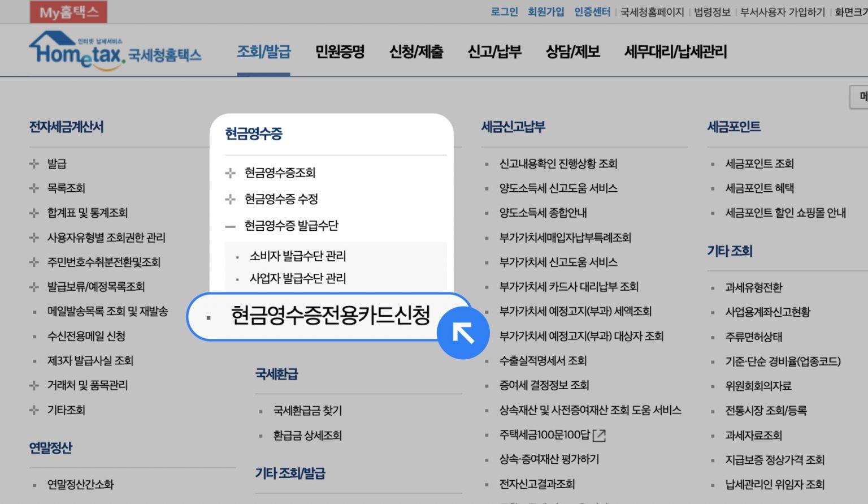Collapse the 현금영수증 발급수단 minus icon
868x504 pixels.
230,226
